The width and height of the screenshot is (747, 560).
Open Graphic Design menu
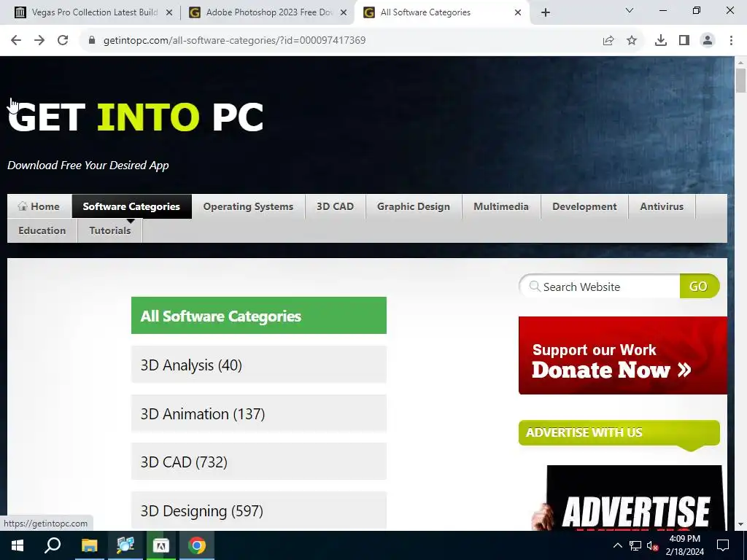[414, 206]
